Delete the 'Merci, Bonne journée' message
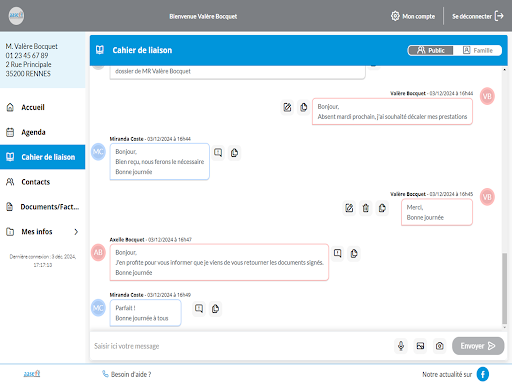The height and width of the screenshot is (384, 512). 366,208
